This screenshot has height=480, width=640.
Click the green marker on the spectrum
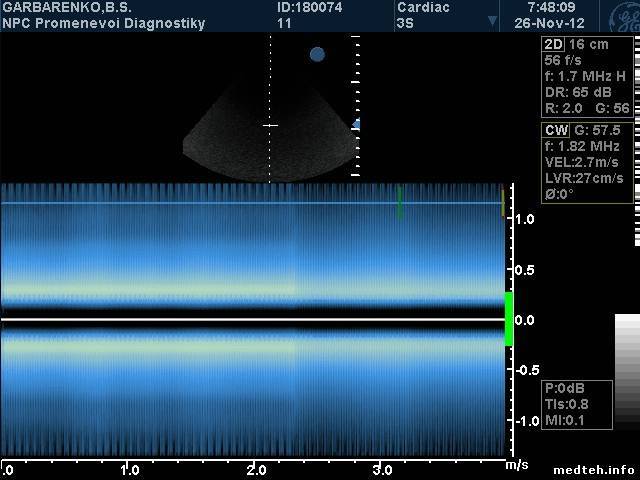point(399,201)
